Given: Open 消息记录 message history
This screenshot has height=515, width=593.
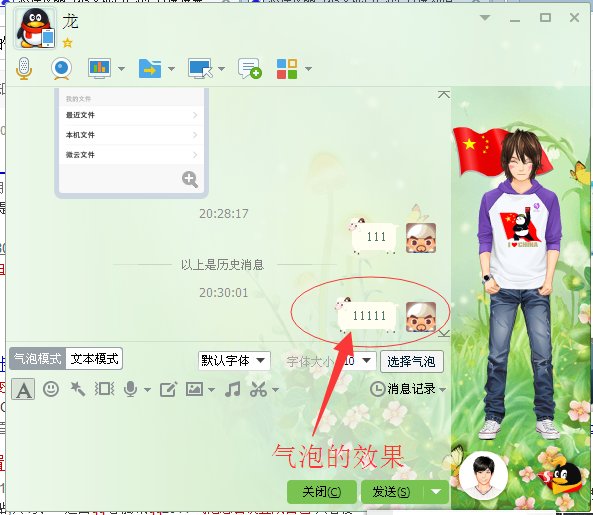Looking at the screenshot, I should (403, 389).
